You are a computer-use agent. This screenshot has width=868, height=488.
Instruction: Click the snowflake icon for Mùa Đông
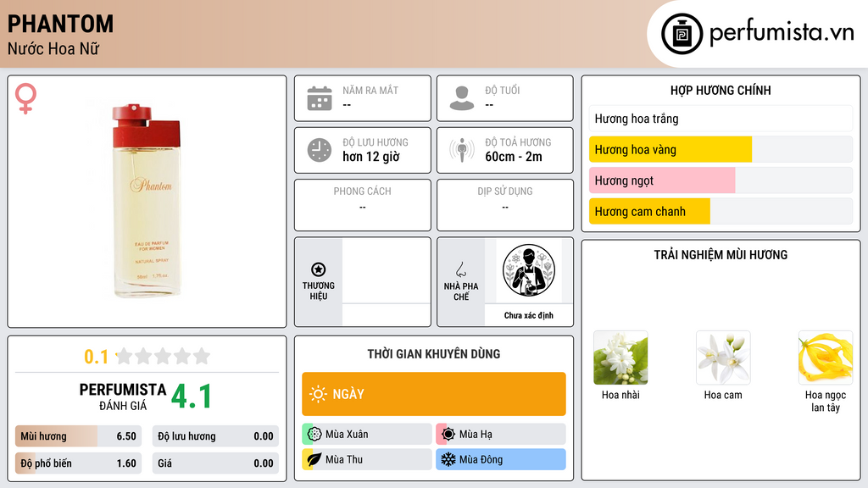448,459
